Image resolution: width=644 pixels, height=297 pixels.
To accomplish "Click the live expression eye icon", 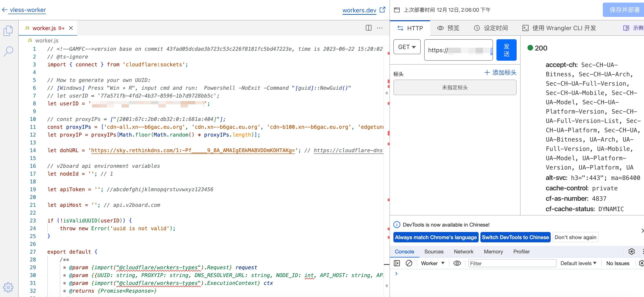I will pos(457,263).
